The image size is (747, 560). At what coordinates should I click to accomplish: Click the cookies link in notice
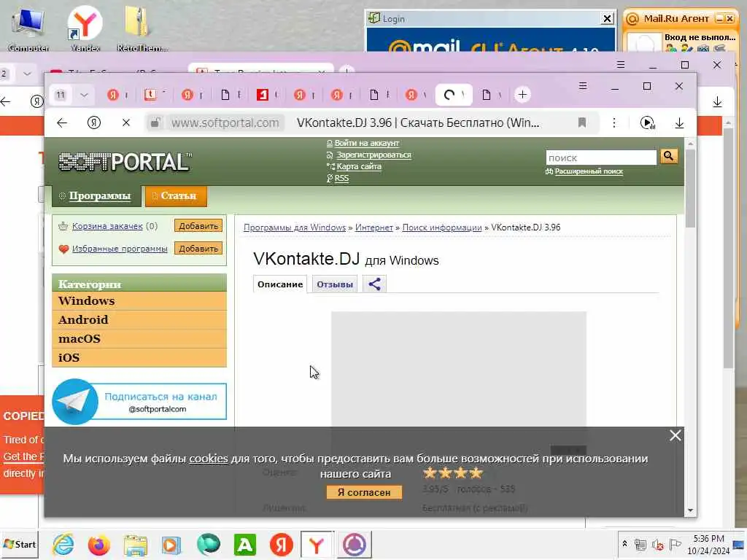click(x=208, y=459)
